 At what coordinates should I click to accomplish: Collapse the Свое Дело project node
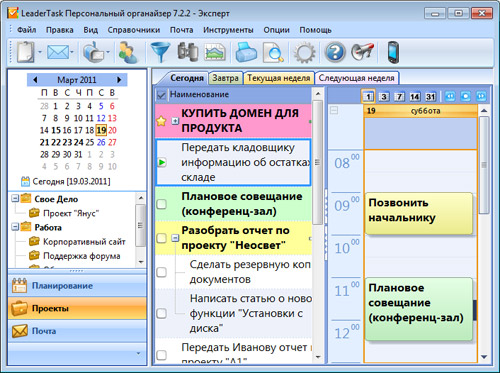pos(15,199)
